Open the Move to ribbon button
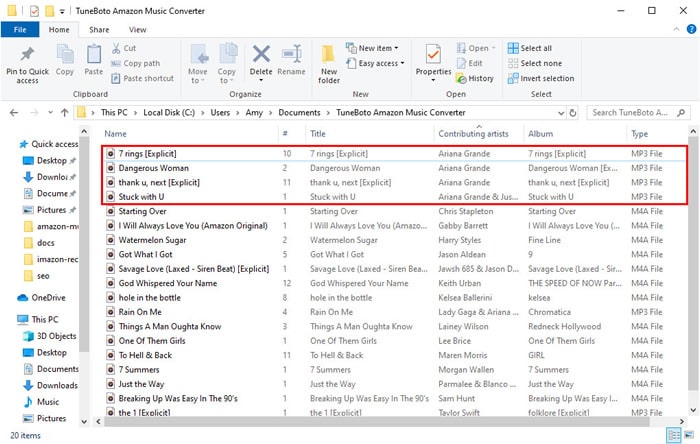Screen dimensions: 700x444 point(198,64)
